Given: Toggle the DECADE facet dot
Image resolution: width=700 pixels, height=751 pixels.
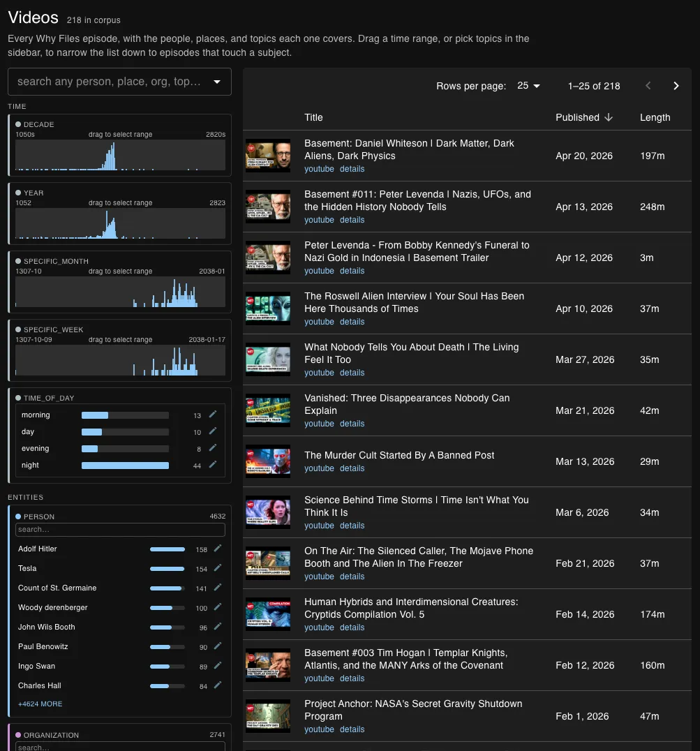Looking at the screenshot, I should point(18,124).
